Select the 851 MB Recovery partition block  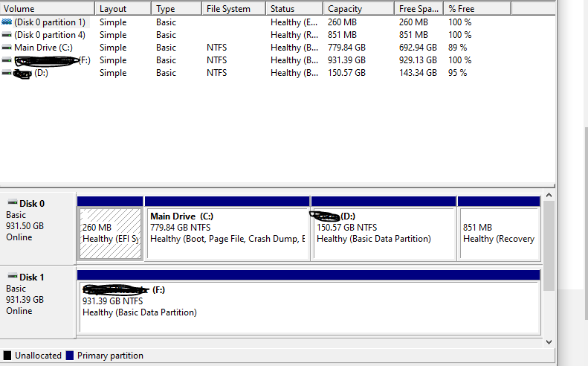click(499, 228)
